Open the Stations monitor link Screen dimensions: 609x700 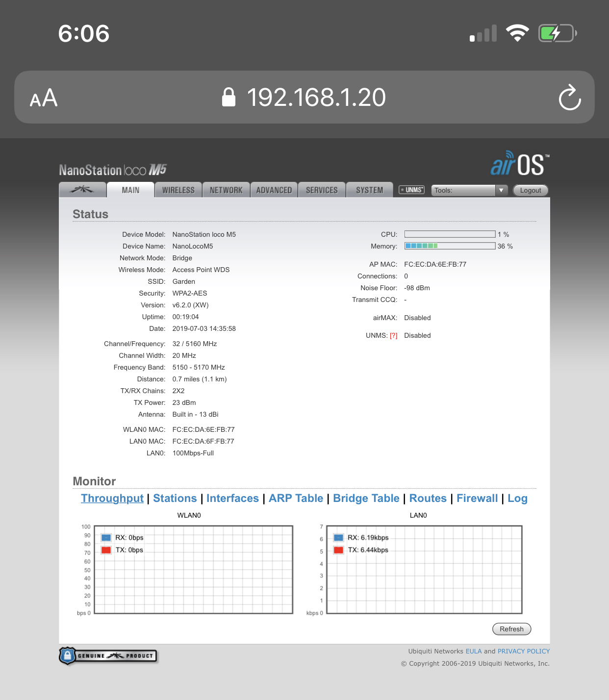tap(175, 499)
